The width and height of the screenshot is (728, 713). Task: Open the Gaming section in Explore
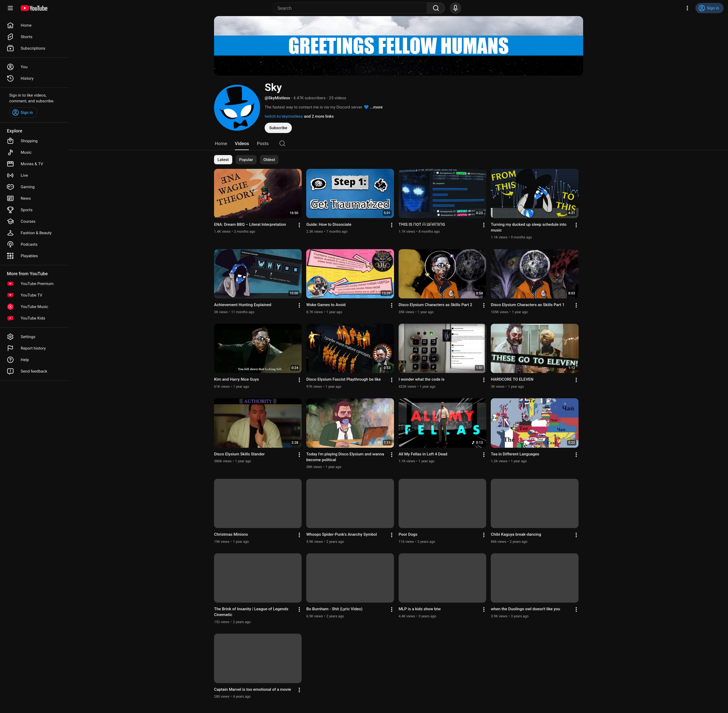[x=27, y=187]
